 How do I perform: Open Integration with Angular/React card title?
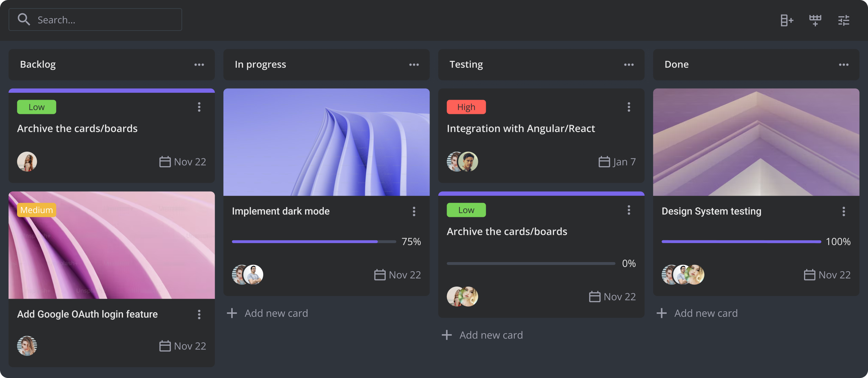521,128
